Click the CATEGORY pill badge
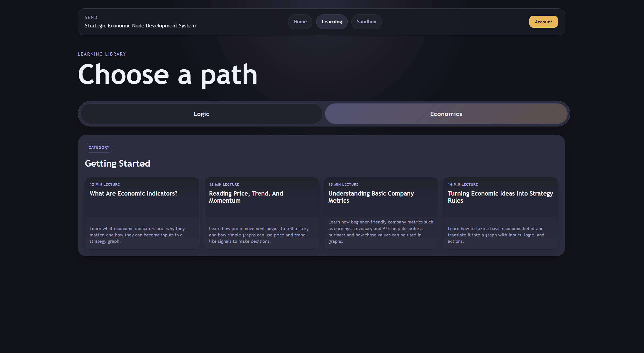The height and width of the screenshot is (353, 644). click(x=99, y=148)
